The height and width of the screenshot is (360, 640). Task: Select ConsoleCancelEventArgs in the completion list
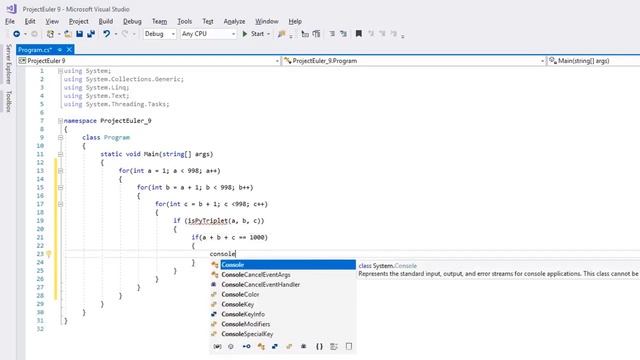pyautogui.click(x=256, y=275)
